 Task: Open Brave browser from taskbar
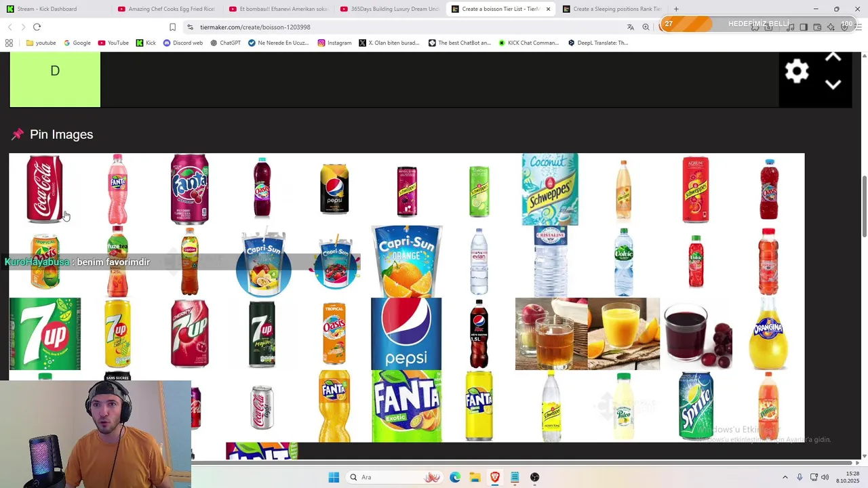click(x=495, y=477)
